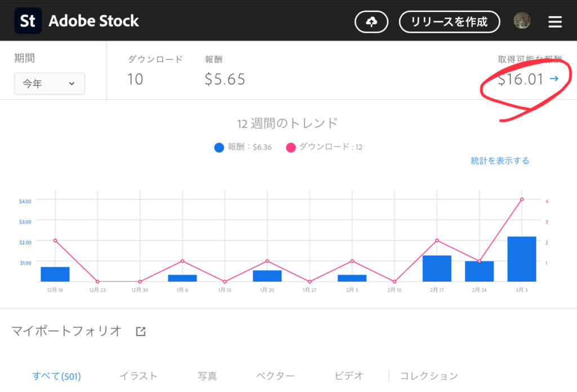Viewport: 577px width, 392px height.
Task: Toggle the pink ダウンロード legend dot
Action: click(x=291, y=148)
